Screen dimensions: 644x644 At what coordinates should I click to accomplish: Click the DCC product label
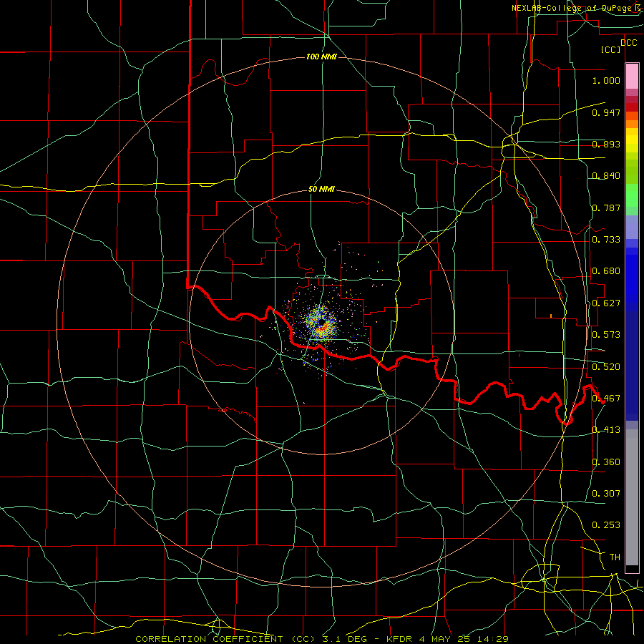point(628,43)
